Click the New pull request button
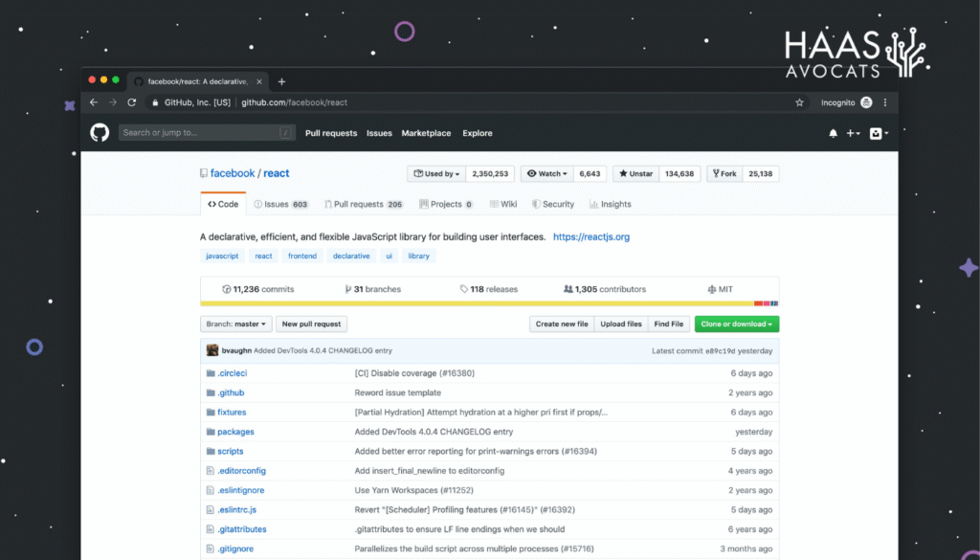Screen dimensions: 980x560 (311, 324)
